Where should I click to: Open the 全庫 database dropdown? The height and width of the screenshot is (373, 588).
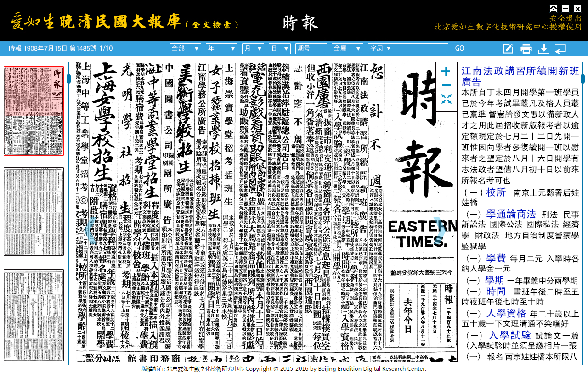(347, 48)
